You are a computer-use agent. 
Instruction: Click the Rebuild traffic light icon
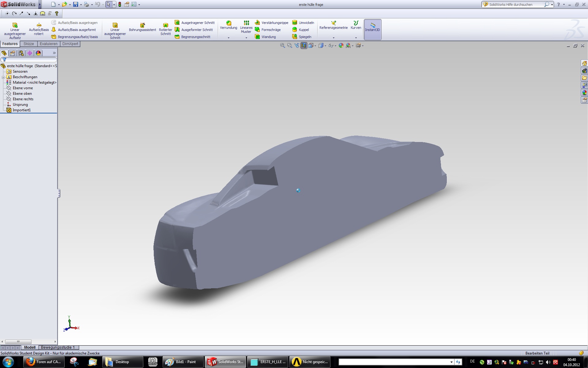120,4
